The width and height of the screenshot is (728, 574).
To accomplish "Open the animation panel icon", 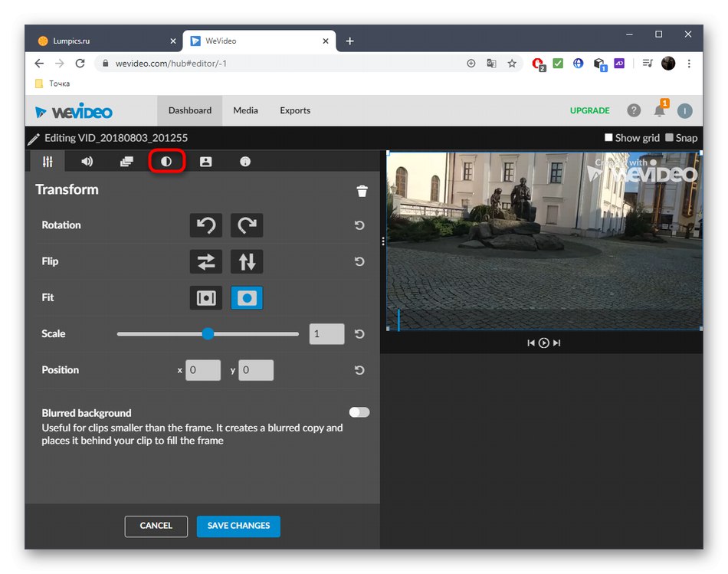I will 205,161.
